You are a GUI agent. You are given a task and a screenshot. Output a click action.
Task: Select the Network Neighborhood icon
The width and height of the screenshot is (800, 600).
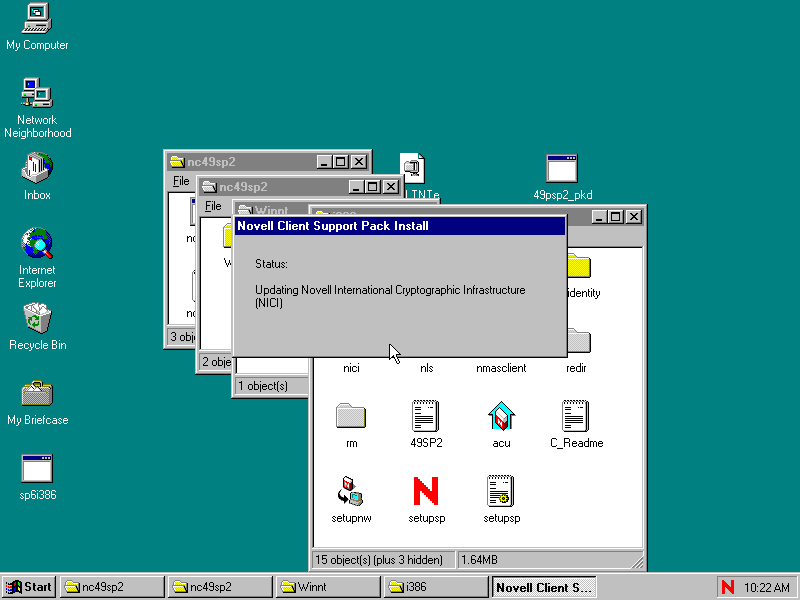pos(37,94)
